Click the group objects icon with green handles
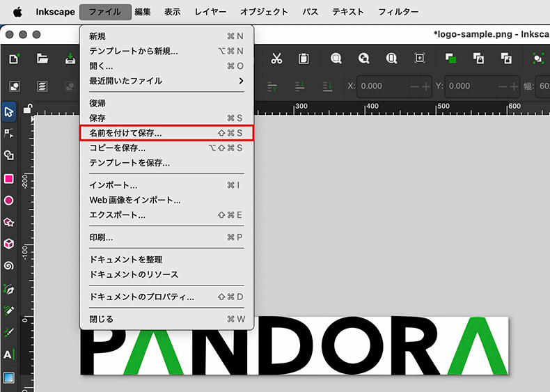This screenshot has width=550, height=392. click(537, 58)
